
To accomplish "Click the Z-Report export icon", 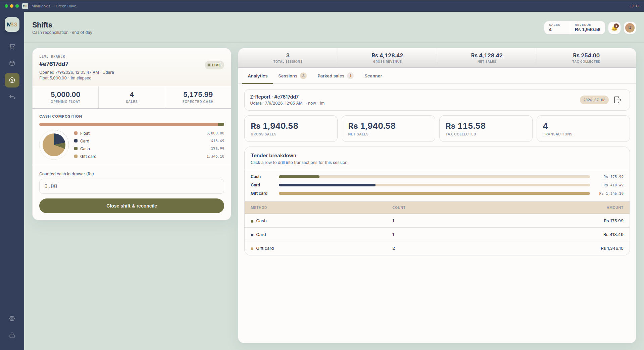I will pyautogui.click(x=617, y=100).
